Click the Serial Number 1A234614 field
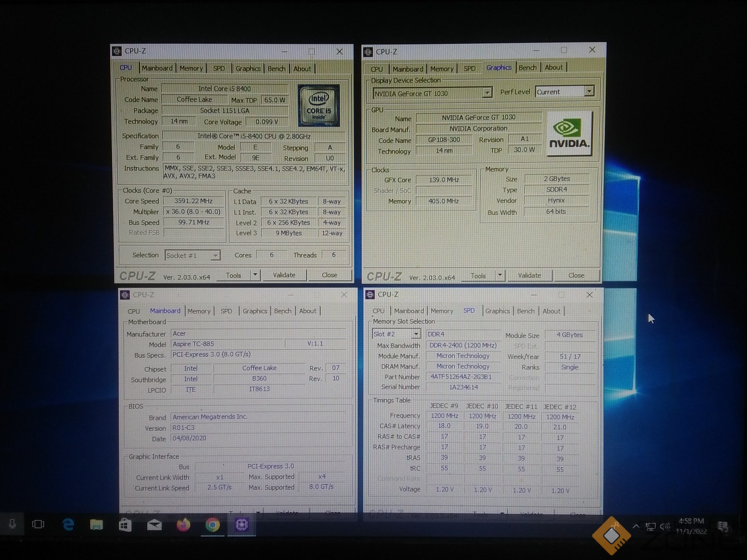The height and width of the screenshot is (560, 747). 463,387
